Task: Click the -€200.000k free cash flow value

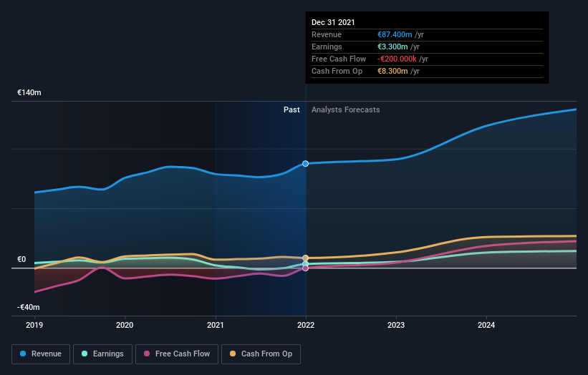Action: click(x=397, y=59)
